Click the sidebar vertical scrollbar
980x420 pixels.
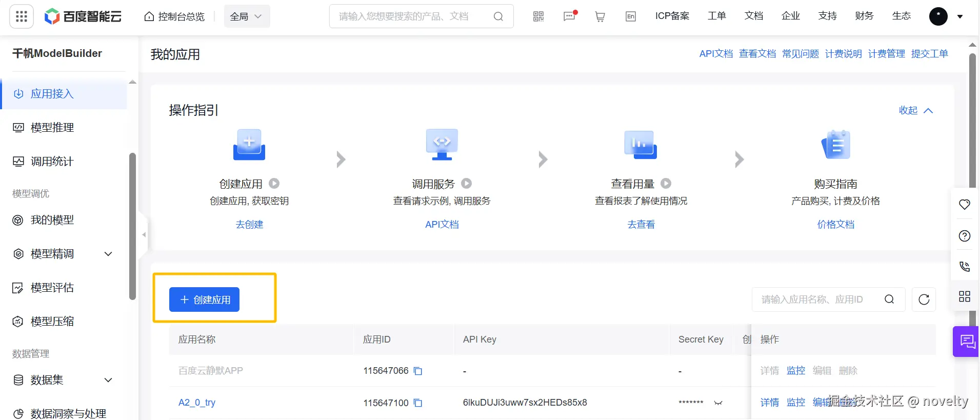[x=132, y=226]
